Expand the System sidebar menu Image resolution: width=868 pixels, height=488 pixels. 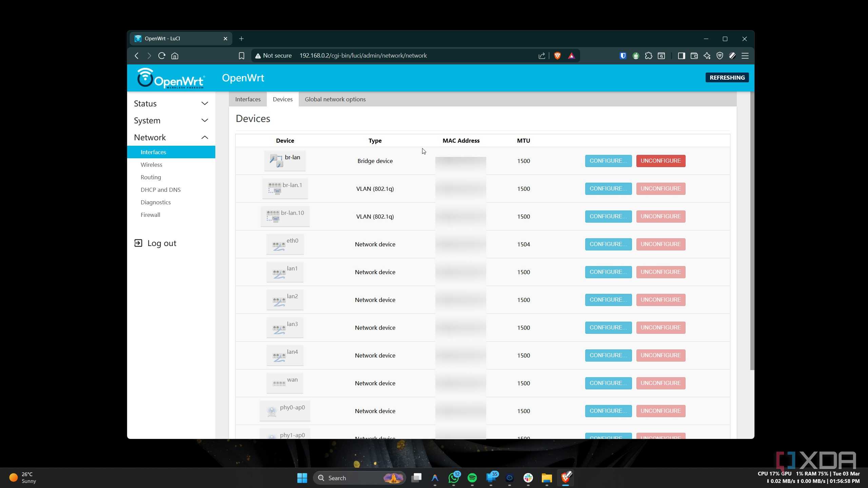click(x=171, y=120)
